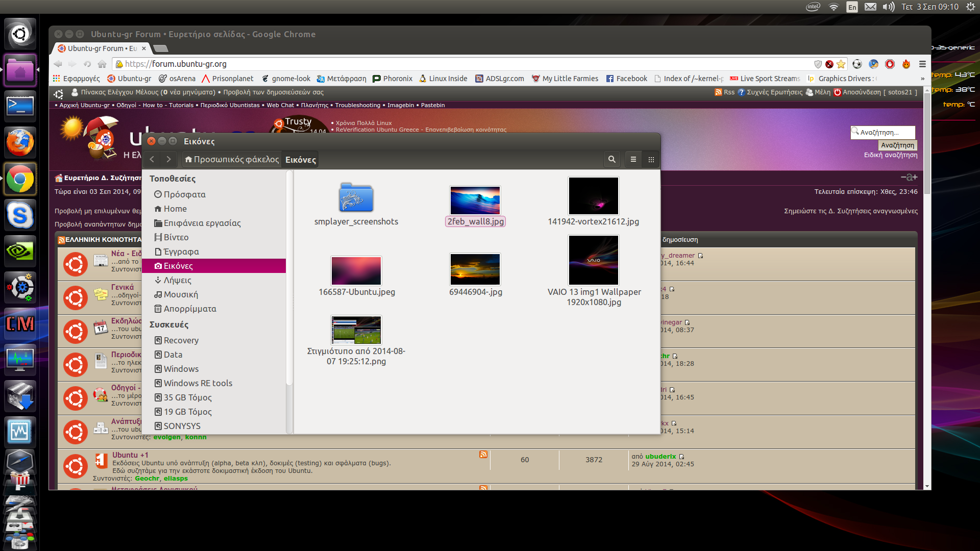
Task: Open the osArena bookmark
Action: 177,79
